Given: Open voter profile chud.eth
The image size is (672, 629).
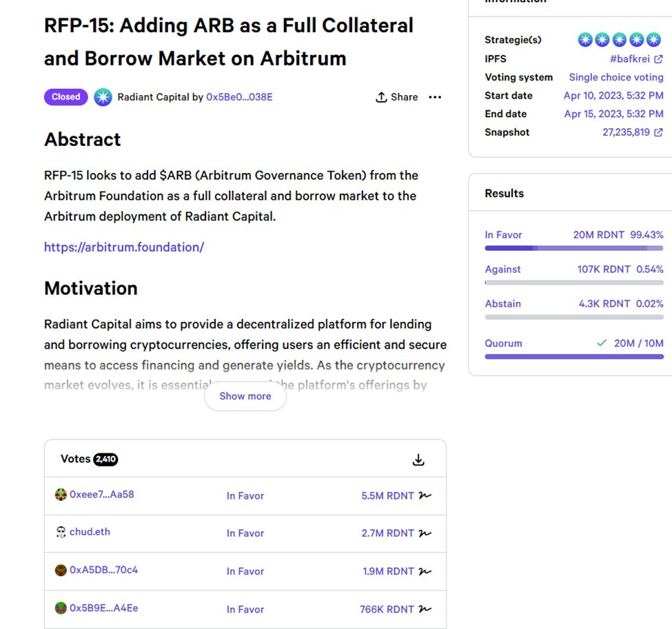Looking at the screenshot, I should click(90, 532).
